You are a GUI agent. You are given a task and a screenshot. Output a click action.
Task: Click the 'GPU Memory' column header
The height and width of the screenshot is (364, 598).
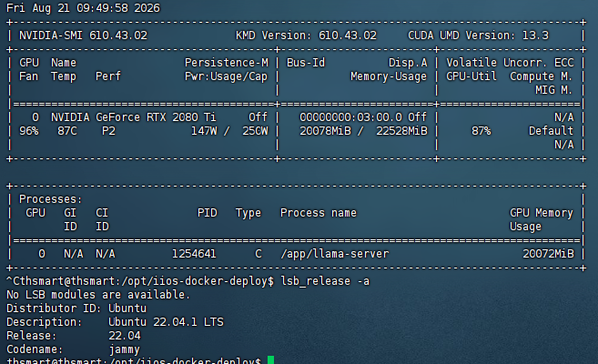(542, 213)
